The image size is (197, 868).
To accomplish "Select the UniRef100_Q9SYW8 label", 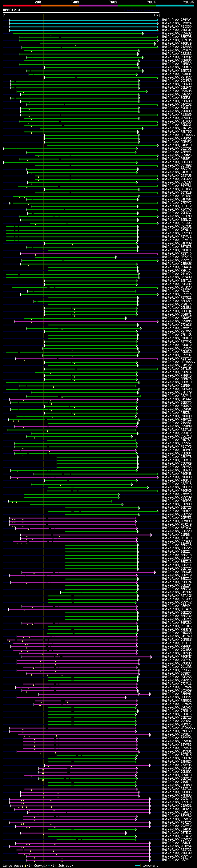I will [x=177, y=176].
